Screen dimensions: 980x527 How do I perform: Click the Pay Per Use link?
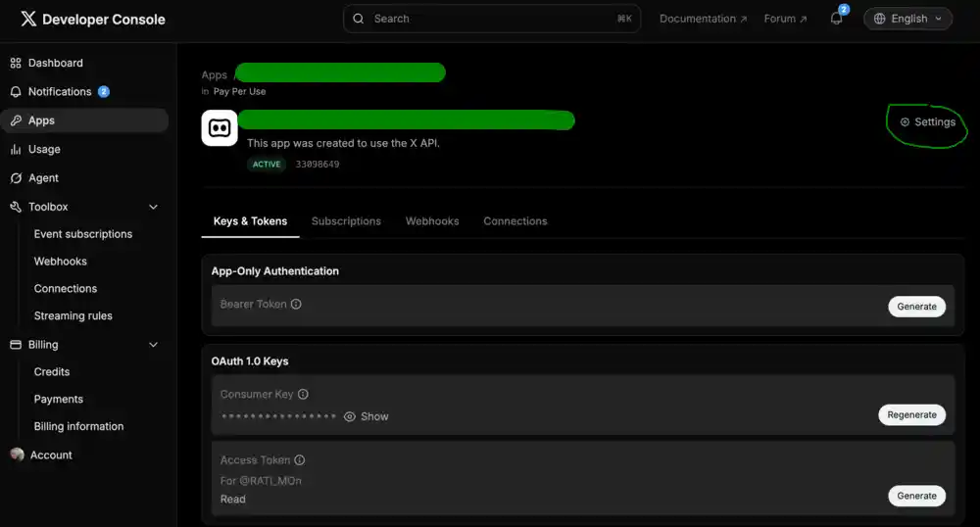(239, 91)
